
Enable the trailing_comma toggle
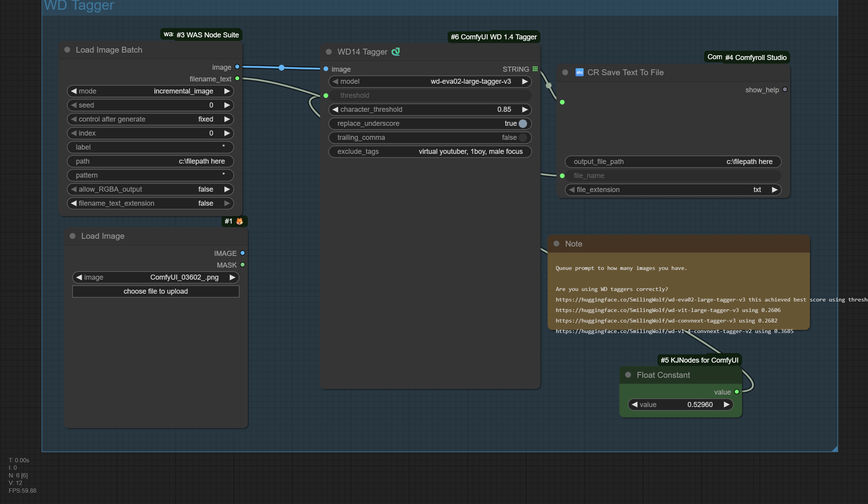pyautogui.click(x=522, y=137)
